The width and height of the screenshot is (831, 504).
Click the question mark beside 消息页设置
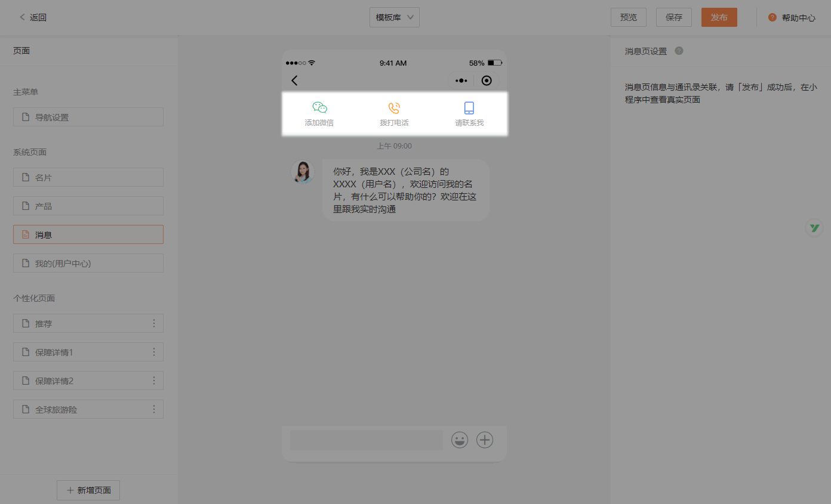[679, 51]
